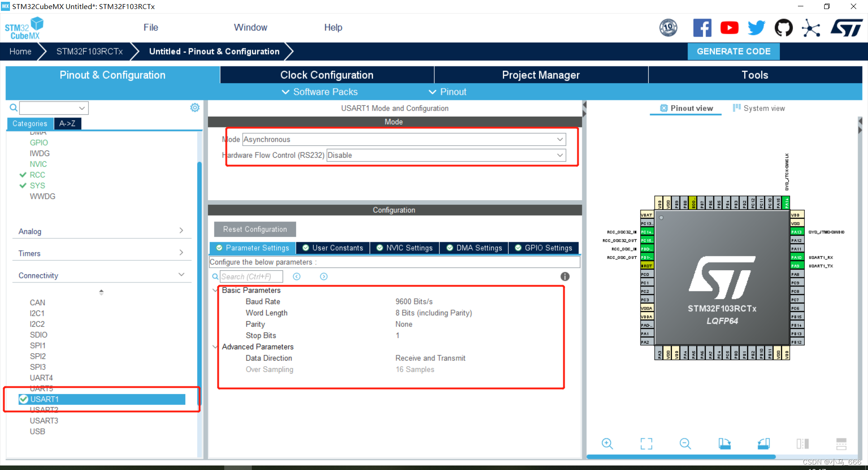Go to next search result arrow
868x470 pixels.
point(324,277)
